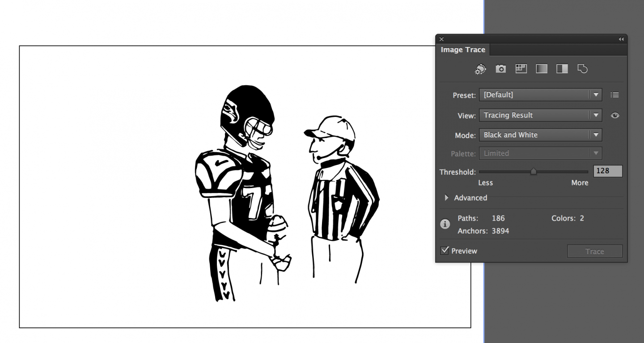Open the preset management menu icon
644x343 pixels.
click(x=614, y=95)
